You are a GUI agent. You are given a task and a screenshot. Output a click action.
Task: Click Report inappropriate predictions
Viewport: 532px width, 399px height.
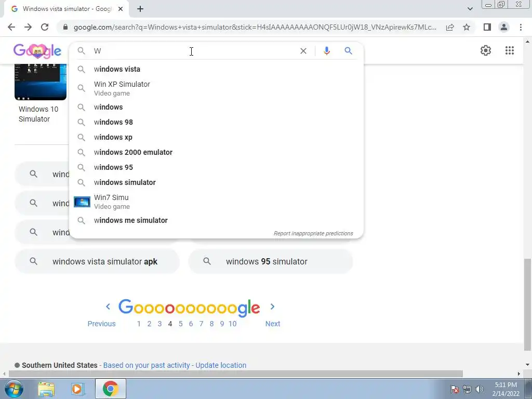[313, 233]
